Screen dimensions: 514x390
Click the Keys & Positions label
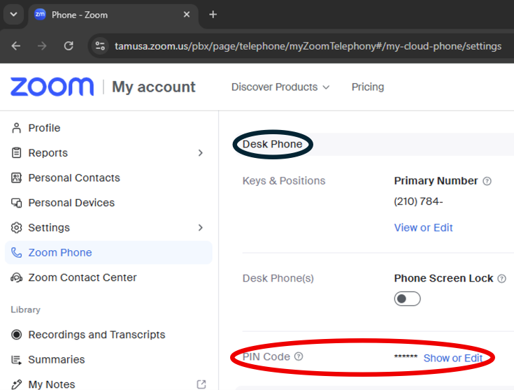284,181
